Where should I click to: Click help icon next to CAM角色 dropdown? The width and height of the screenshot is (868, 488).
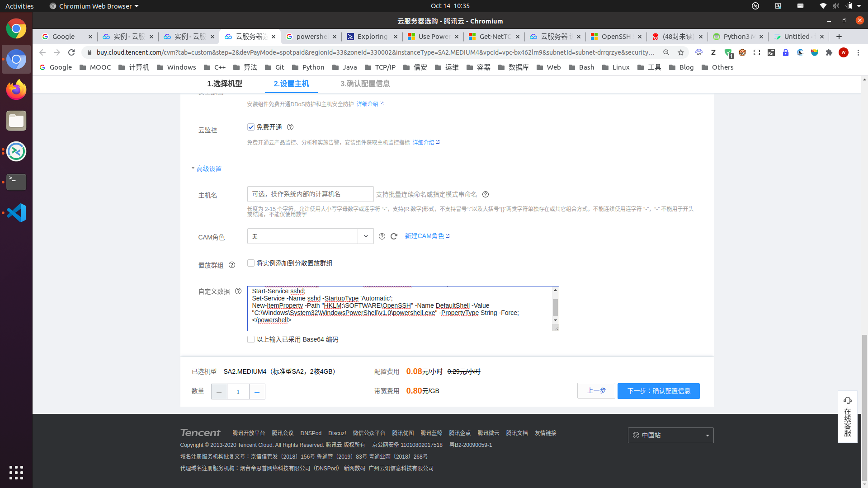(x=382, y=236)
